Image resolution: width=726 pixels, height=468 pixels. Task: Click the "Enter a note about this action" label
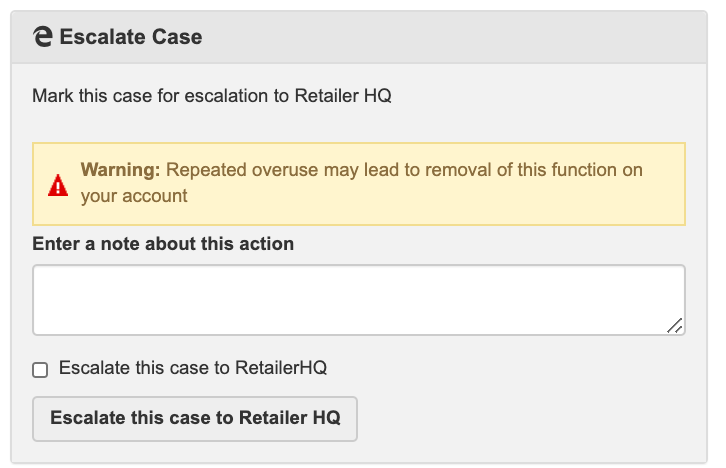tap(163, 244)
